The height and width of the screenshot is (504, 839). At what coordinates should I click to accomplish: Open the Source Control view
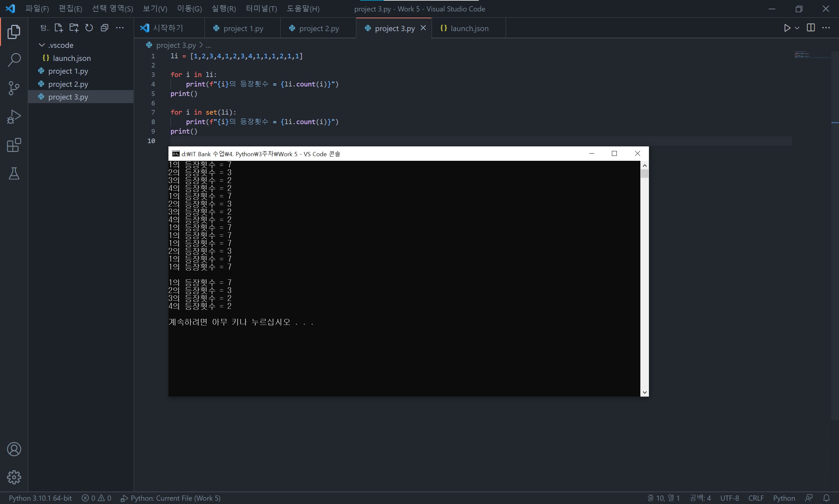point(14,88)
